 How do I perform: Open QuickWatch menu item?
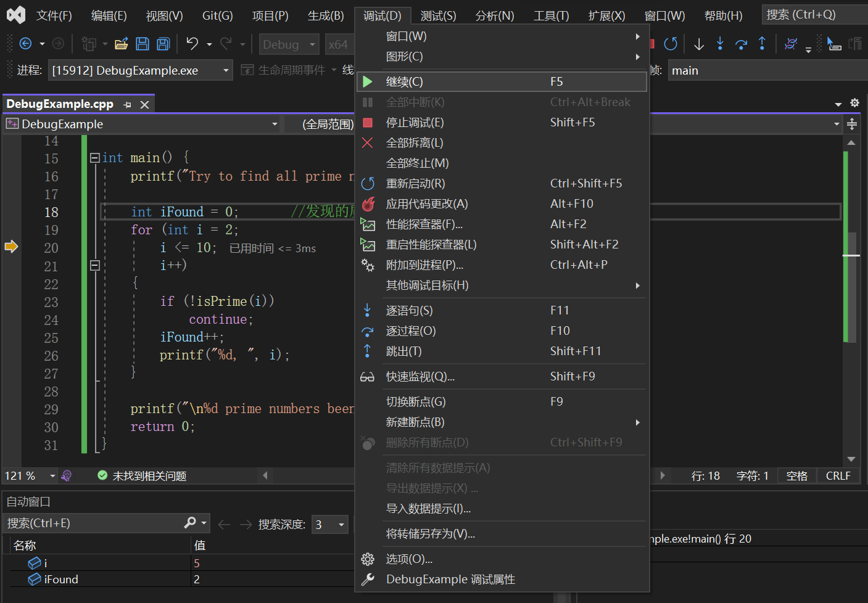[502, 377]
